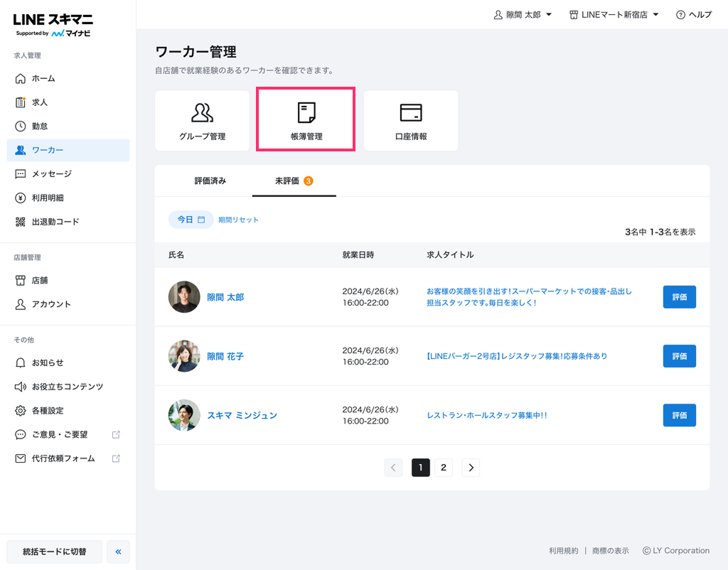Screen dimensions: 728x570
Task: Click スキマ ミンジュン's profile photo
Action: [x=184, y=415]
